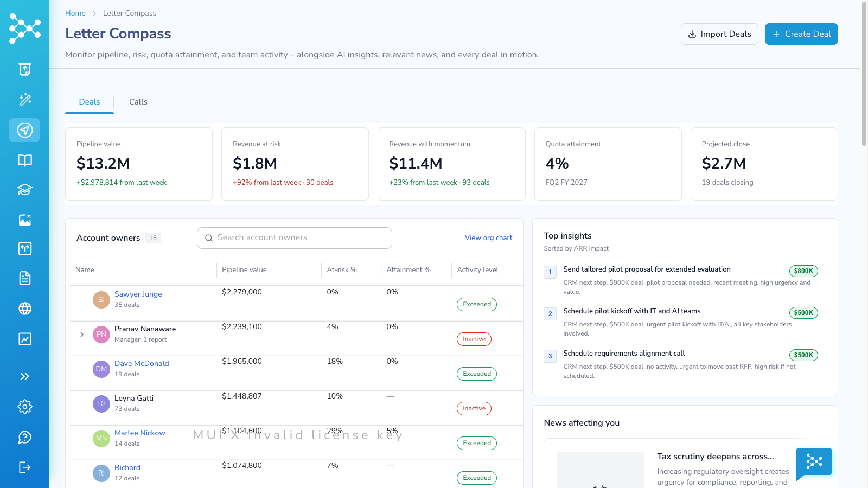868x488 pixels.
Task: Open the image gallery sidebar icon
Action: click(x=24, y=220)
